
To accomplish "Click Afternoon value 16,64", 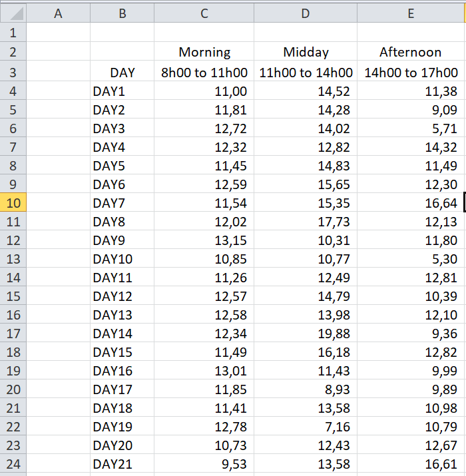I will pyautogui.click(x=411, y=202).
